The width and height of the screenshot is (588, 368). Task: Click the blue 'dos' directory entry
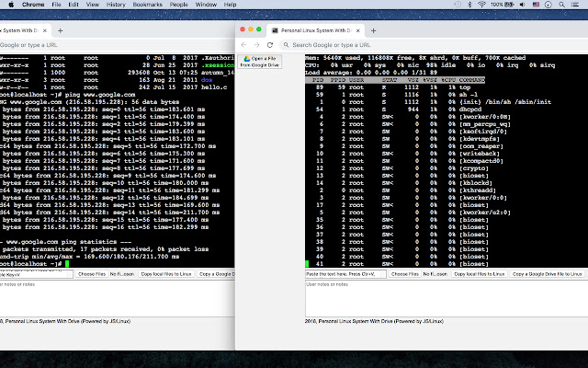tap(207, 80)
